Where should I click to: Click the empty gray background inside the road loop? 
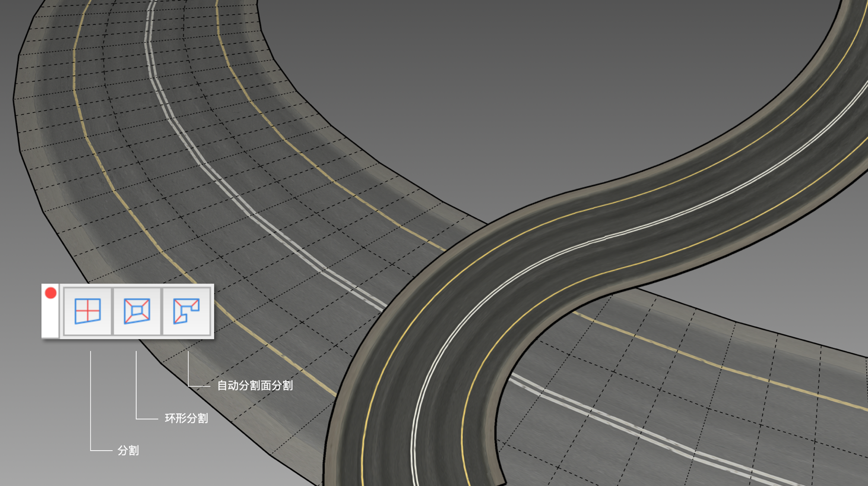tap(519, 86)
